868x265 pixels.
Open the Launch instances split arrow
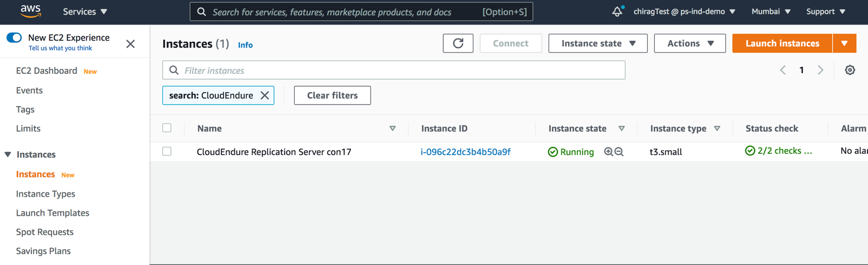[x=845, y=43]
